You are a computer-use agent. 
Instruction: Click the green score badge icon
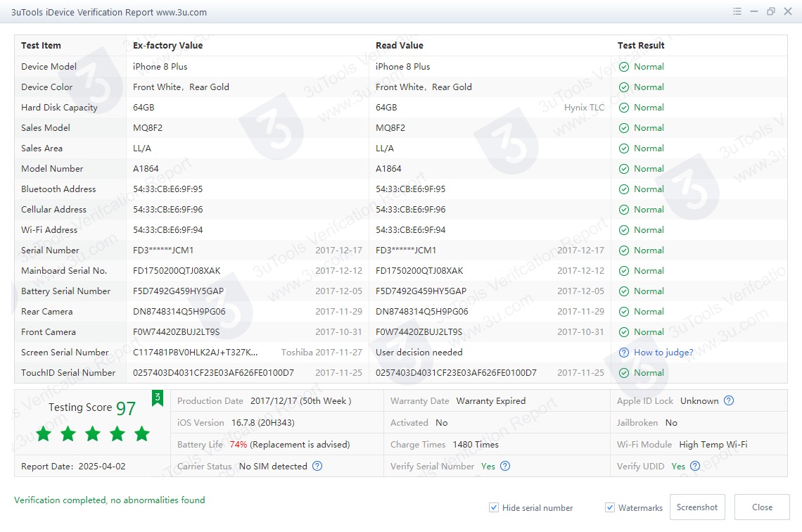coord(158,399)
